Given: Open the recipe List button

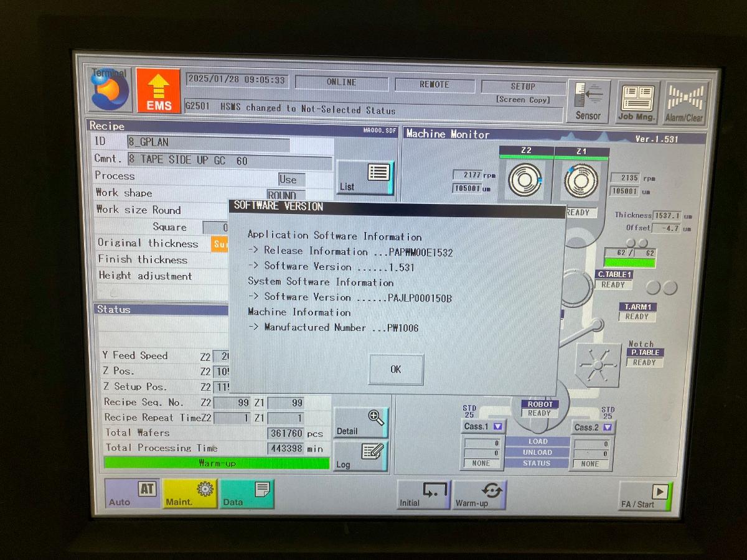Looking at the screenshot, I should tap(365, 177).
